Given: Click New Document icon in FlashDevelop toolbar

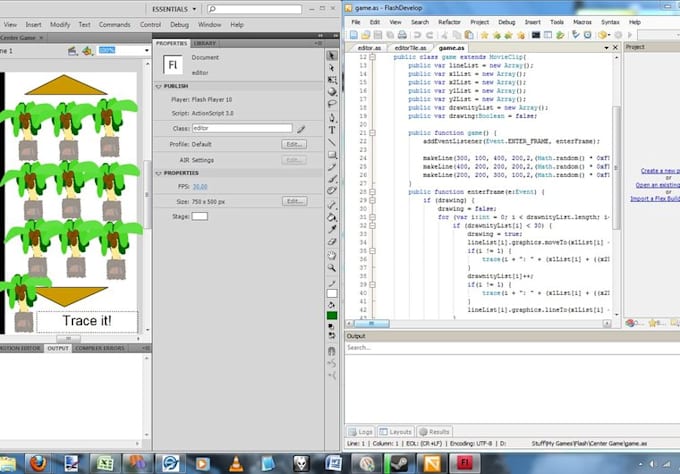Looking at the screenshot, I should click(x=354, y=35).
